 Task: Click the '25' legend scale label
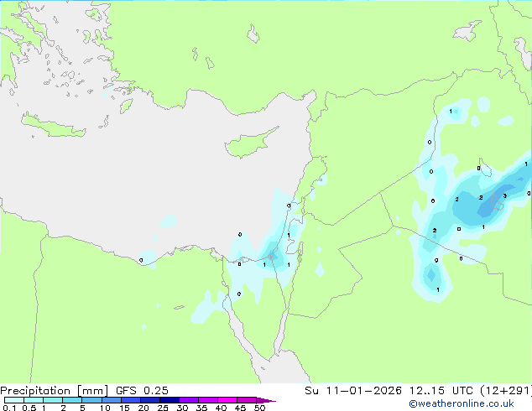[x=163, y=408]
